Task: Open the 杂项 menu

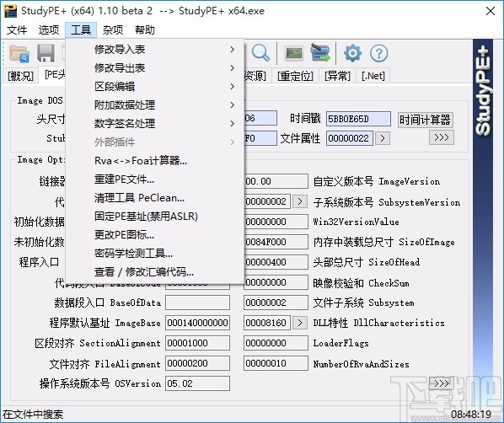Action: coord(113,29)
